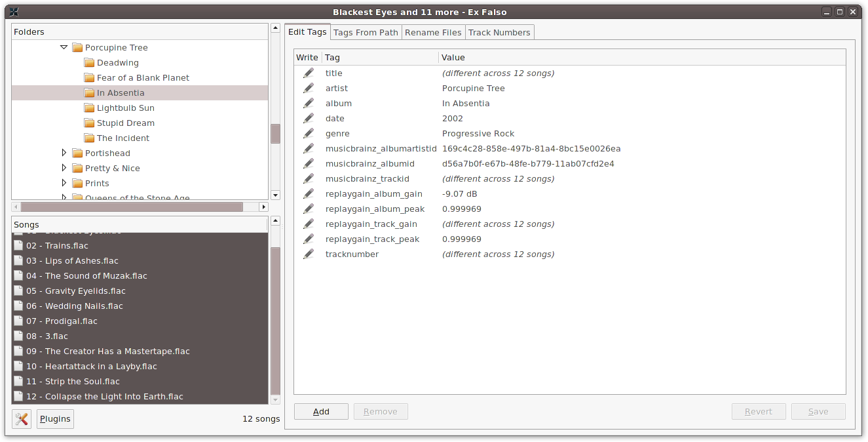868x442 pixels.
Task: Select the In Absentia folder
Action: 140,92
